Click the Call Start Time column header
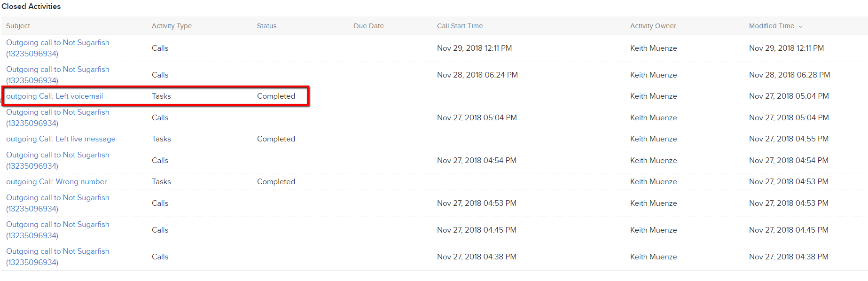The width and height of the screenshot is (868, 281). (x=460, y=26)
